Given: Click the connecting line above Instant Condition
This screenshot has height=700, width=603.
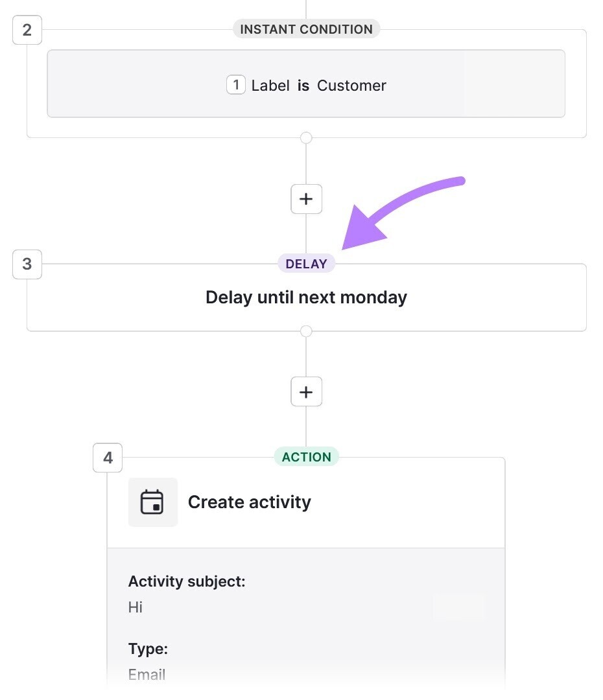Looking at the screenshot, I should [306, 6].
